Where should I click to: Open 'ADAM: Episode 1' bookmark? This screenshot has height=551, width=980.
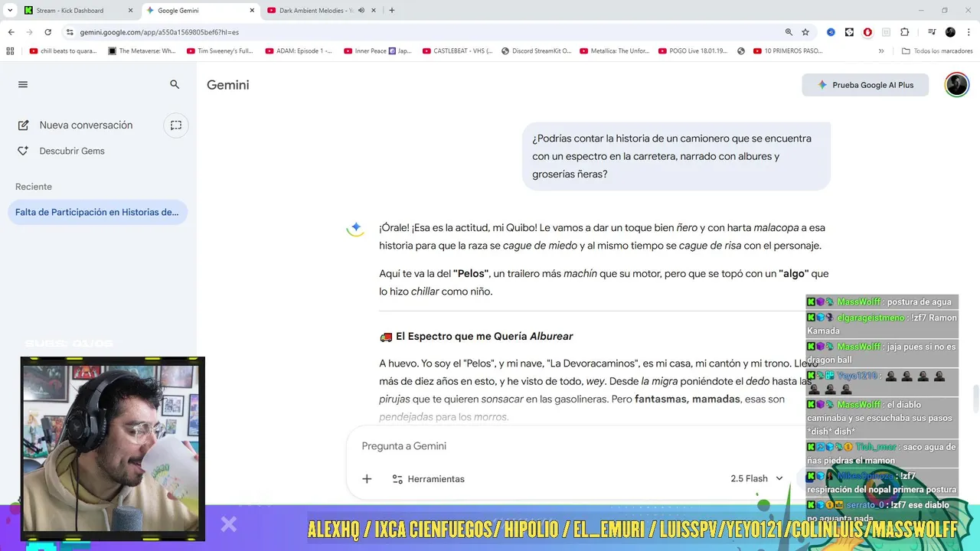click(x=299, y=51)
